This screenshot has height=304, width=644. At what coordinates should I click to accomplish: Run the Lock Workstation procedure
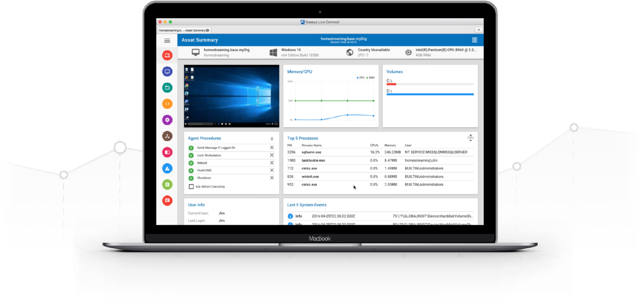191,156
